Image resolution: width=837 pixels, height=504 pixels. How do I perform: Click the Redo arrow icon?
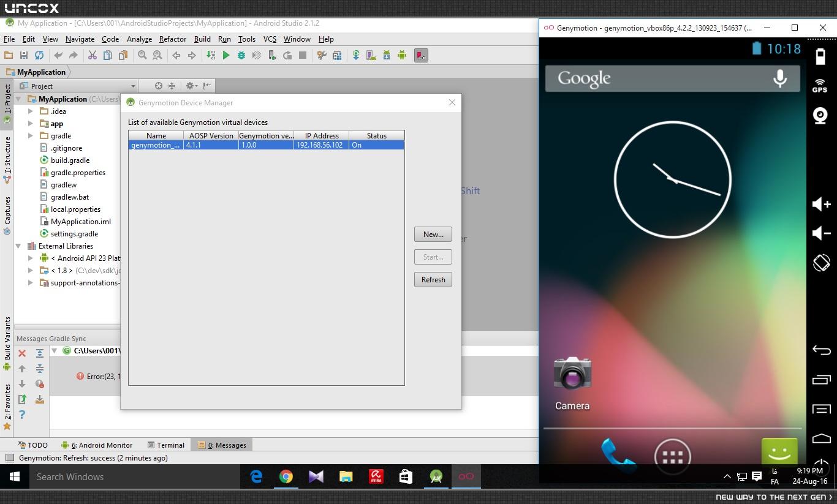click(74, 55)
